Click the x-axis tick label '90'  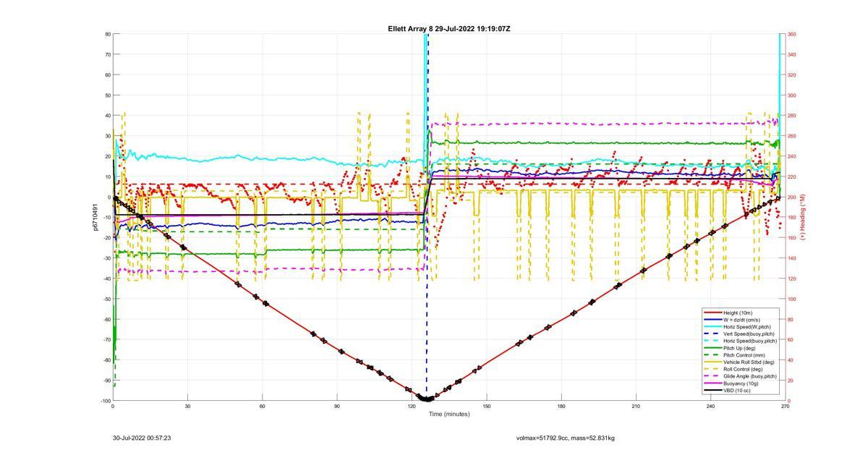coord(336,406)
